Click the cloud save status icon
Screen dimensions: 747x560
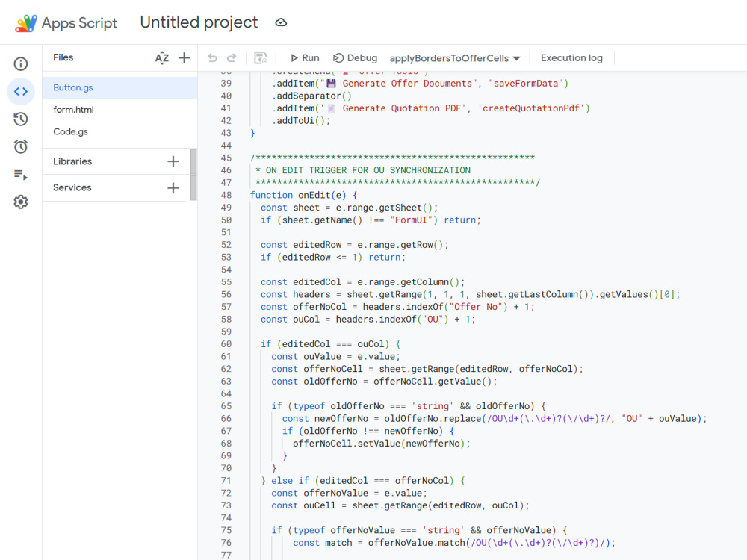(x=281, y=22)
